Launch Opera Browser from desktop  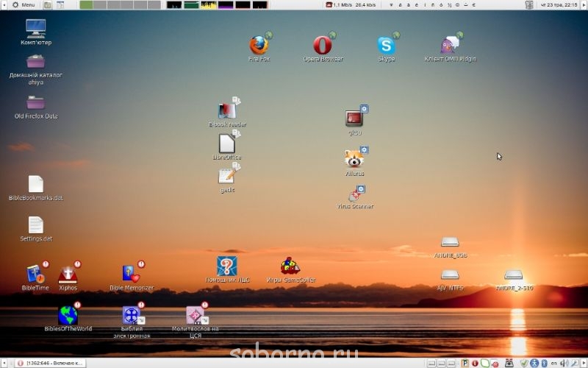[x=323, y=46]
